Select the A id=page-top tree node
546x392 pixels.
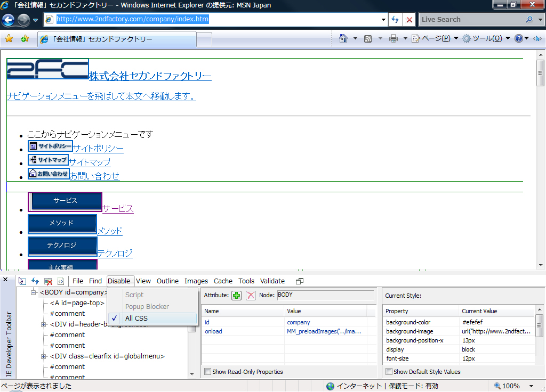[77, 303]
